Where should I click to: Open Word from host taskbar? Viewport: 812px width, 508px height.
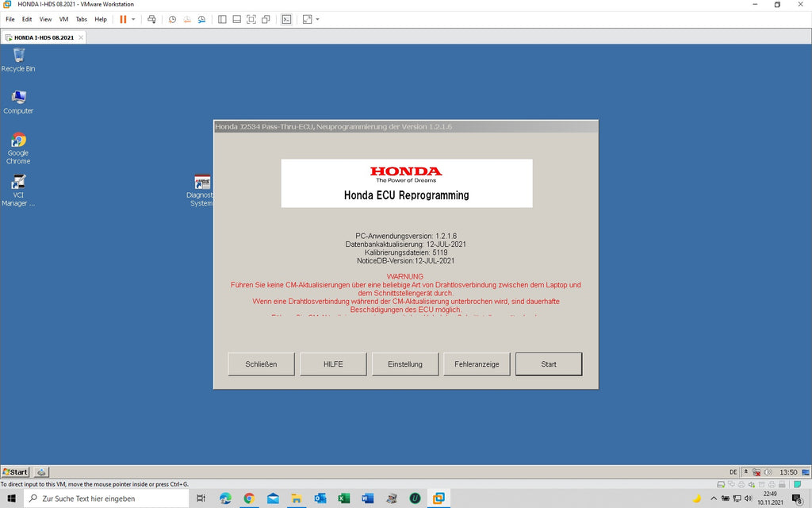[x=368, y=498]
